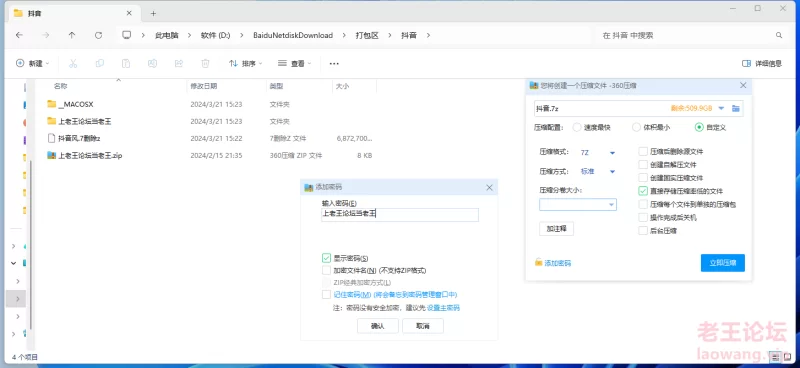
Task: Refresh the 抖音 folder view
Action: point(98,35)
